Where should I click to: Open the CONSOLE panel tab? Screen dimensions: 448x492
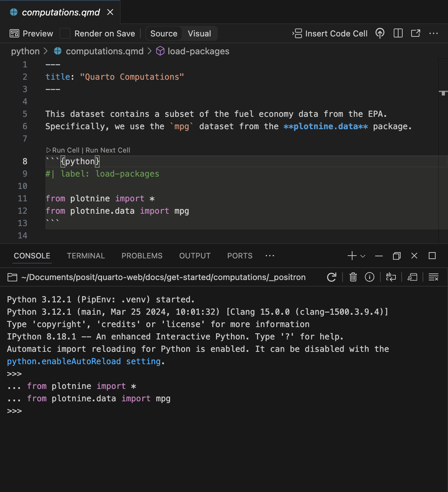[x=32, y=256]
